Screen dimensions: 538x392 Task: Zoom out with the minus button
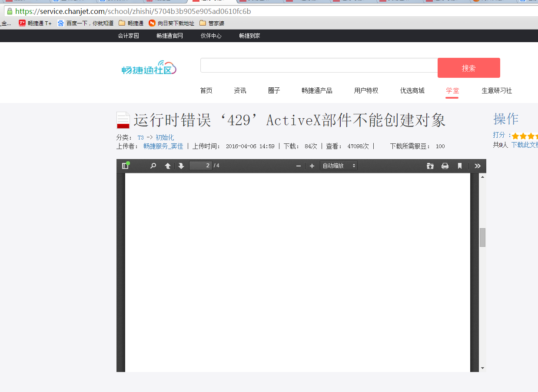coord(299,166)
